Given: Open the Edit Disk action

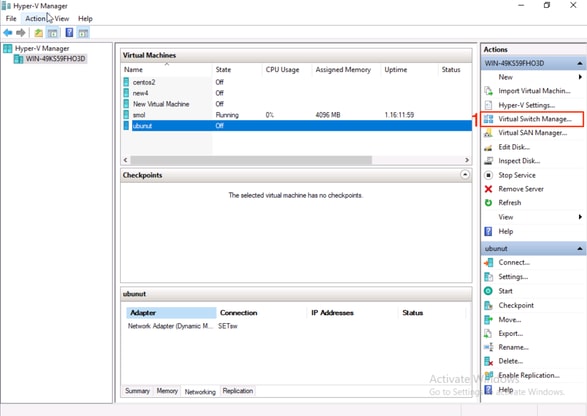Looking at the screenshot, I should pyautogui.click(x=514, y=147).
